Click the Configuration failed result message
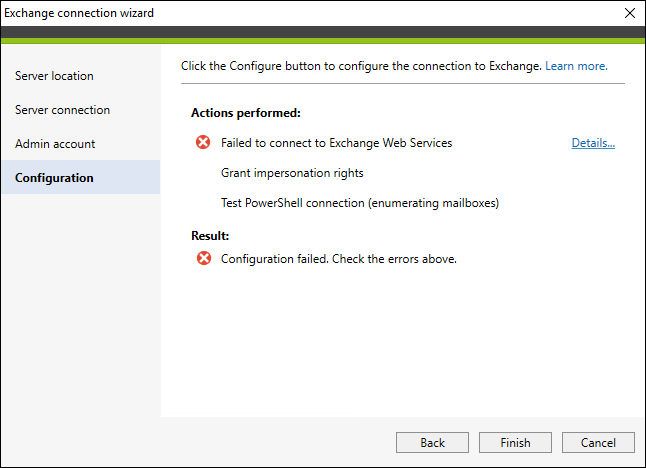This screenshot has width=646, height=468. point(339,259)
